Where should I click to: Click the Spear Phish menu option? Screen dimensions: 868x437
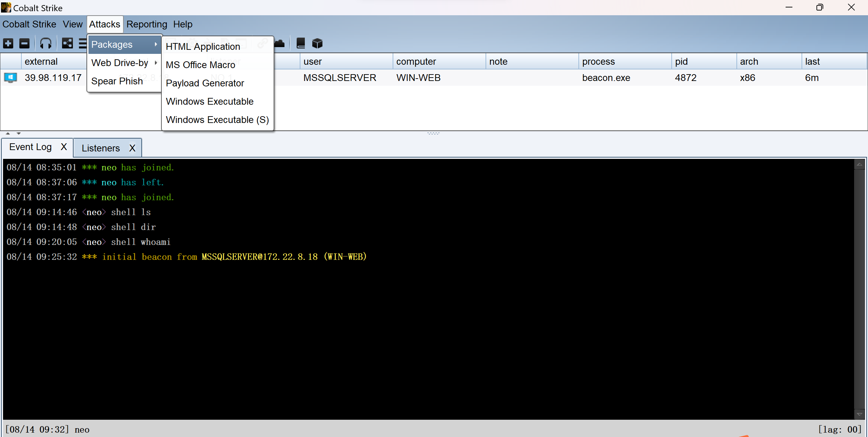tap(117, 81)
